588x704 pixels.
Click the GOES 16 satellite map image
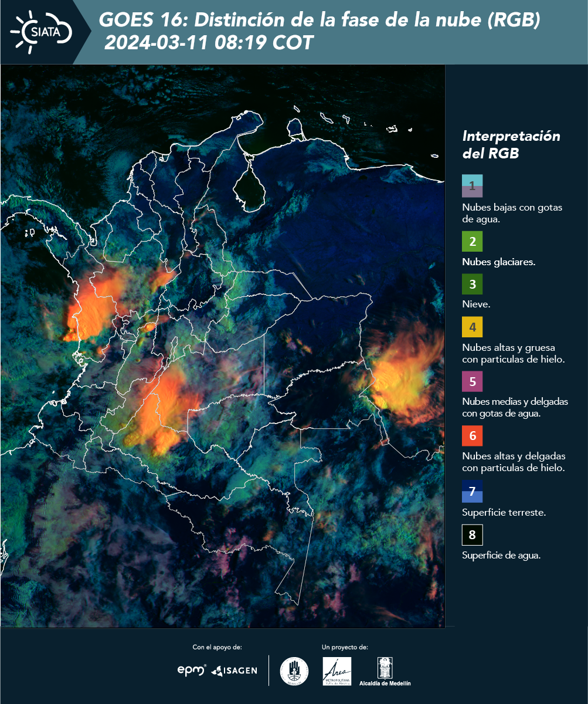223,346
